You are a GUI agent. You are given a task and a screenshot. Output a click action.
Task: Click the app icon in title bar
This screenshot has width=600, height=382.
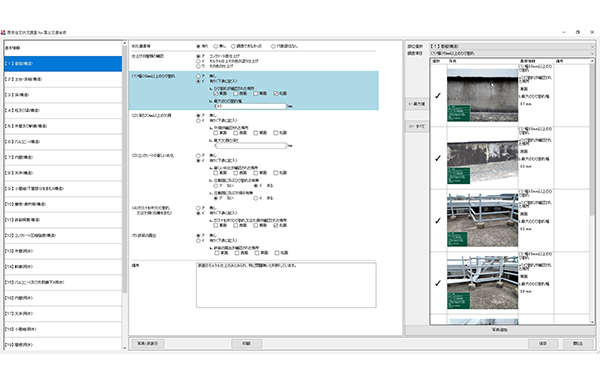(3, 33)
